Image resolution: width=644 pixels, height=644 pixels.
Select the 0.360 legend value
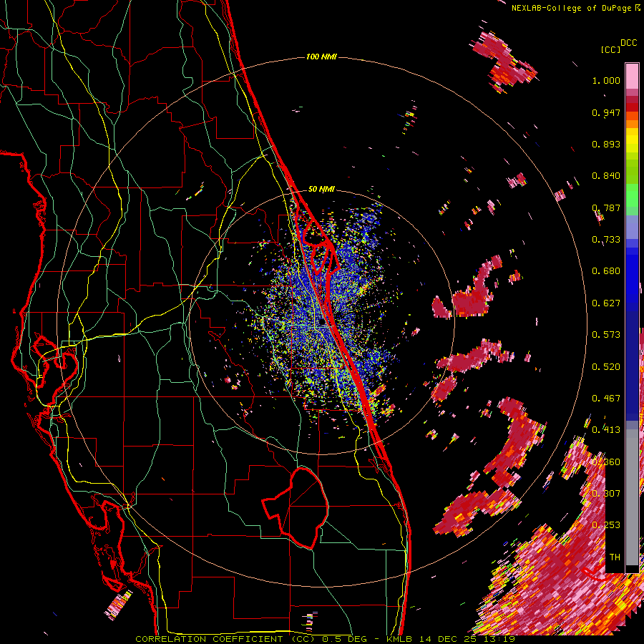pyautogui.click(x=606, y=462)
